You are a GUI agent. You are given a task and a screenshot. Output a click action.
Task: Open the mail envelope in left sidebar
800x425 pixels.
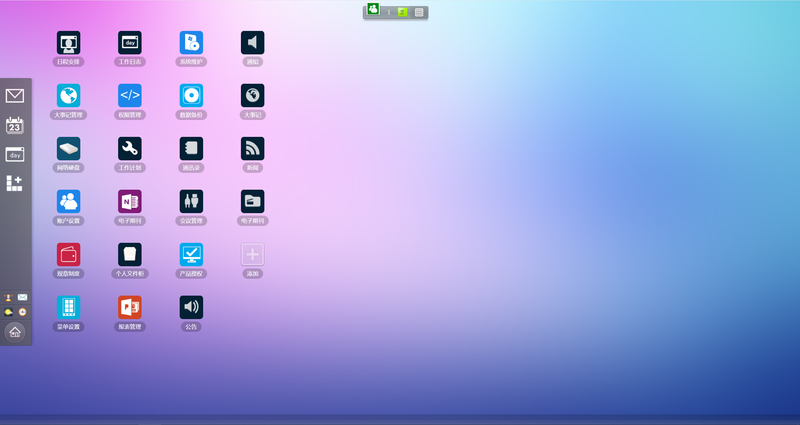15,96
